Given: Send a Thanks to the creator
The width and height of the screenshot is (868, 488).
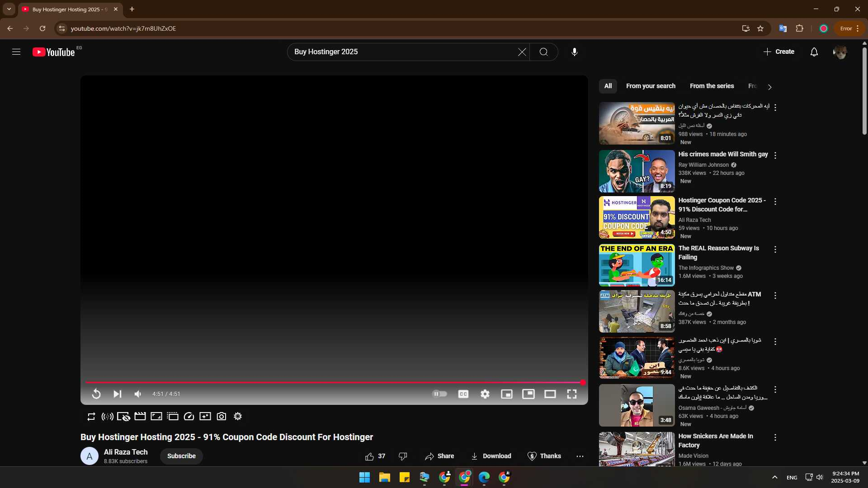Looking at the screenshot, I should pyautogui.click(x=544, y=456).
